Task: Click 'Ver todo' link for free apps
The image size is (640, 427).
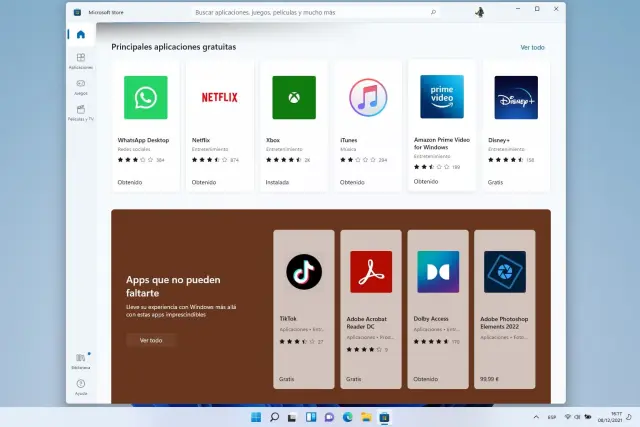Action: coord(532,47)
